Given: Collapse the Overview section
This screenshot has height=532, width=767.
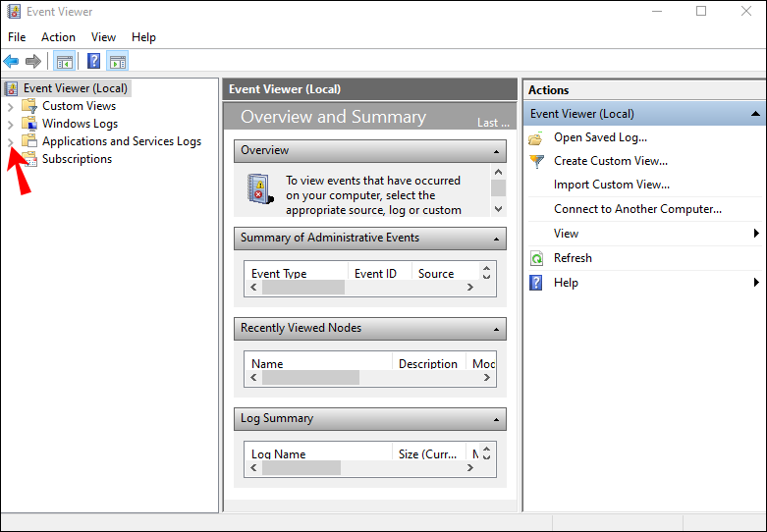Looking at the screenshot, I should 497,151.
